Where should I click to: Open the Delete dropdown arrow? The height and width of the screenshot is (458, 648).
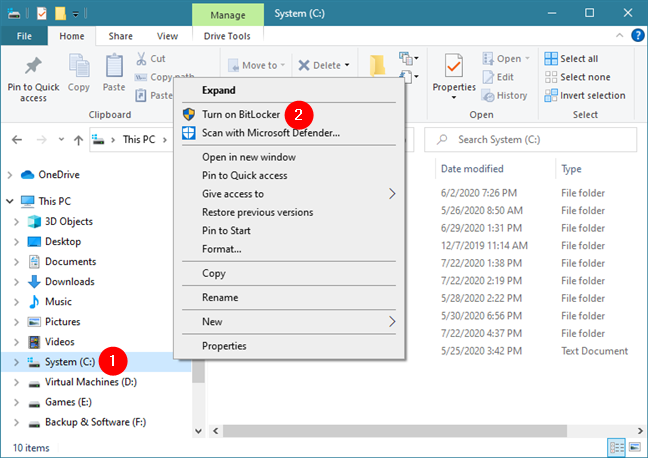[347, 65]
